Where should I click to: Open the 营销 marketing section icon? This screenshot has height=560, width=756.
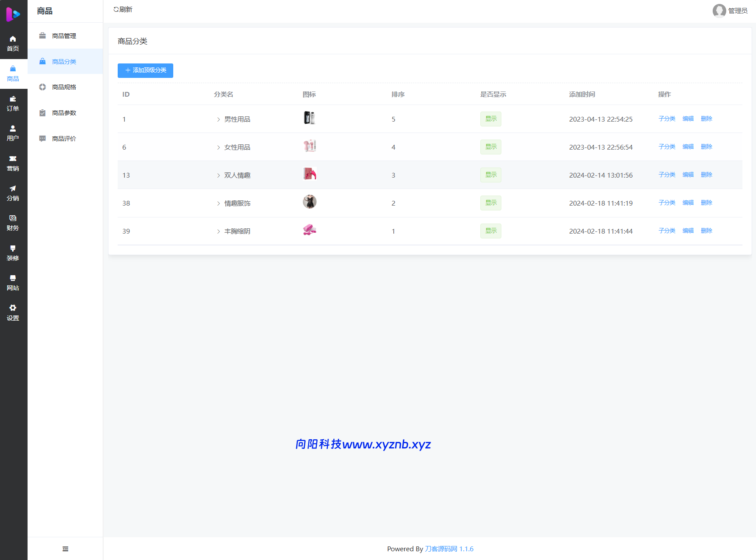13,159
